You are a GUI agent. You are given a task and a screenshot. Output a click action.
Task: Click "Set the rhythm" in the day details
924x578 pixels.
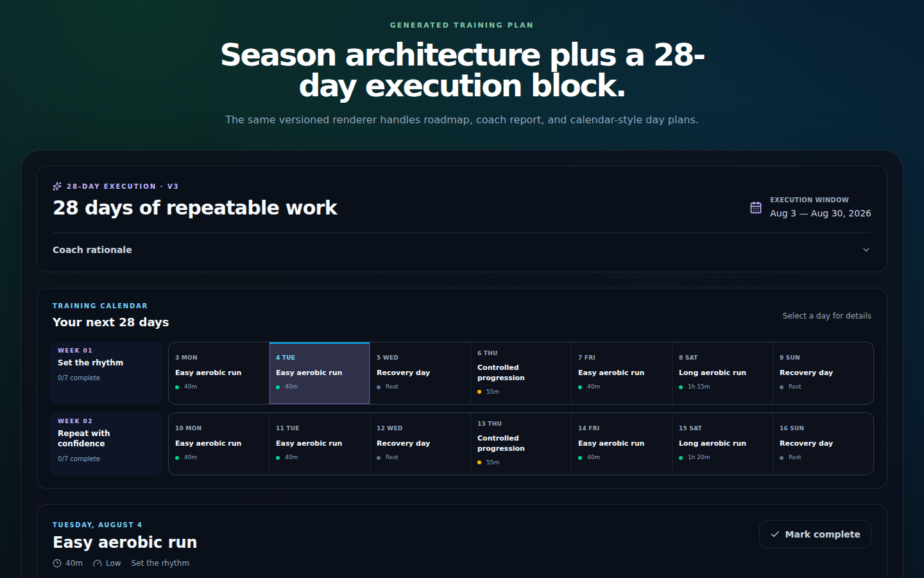160,563
